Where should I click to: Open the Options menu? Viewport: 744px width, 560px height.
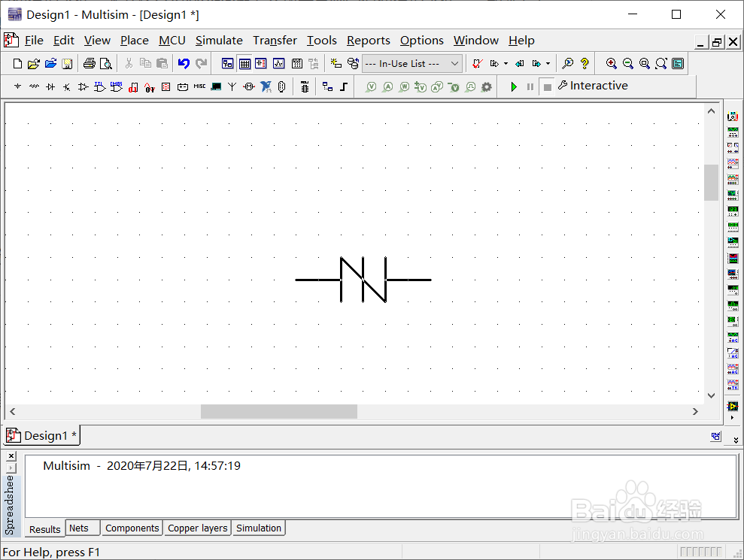pos(421,41)
